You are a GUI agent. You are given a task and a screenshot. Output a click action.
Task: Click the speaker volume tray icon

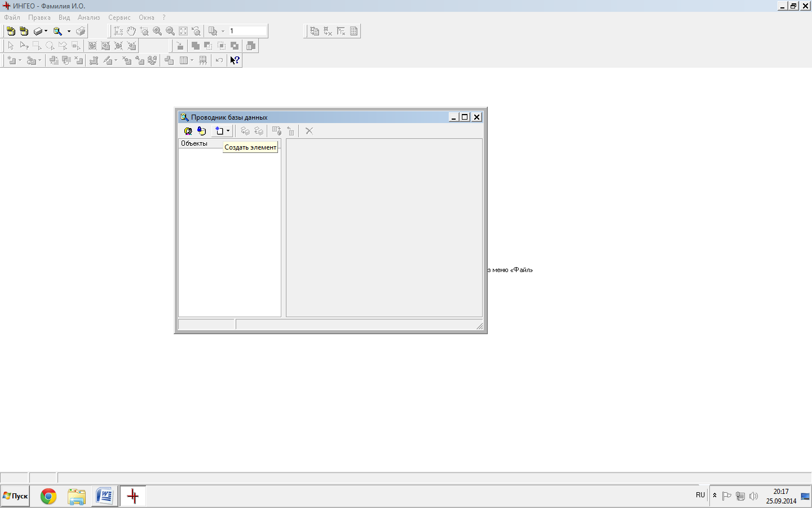click(x=753, y=496)
